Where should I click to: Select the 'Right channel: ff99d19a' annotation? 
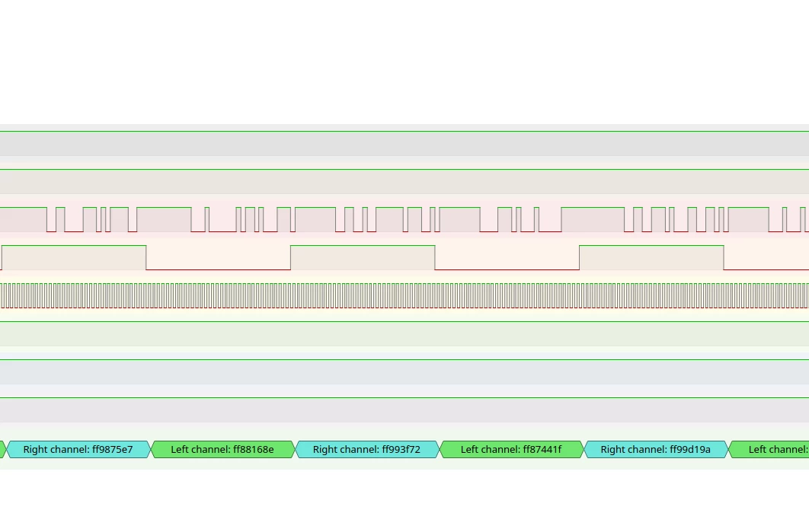point(656,450)
